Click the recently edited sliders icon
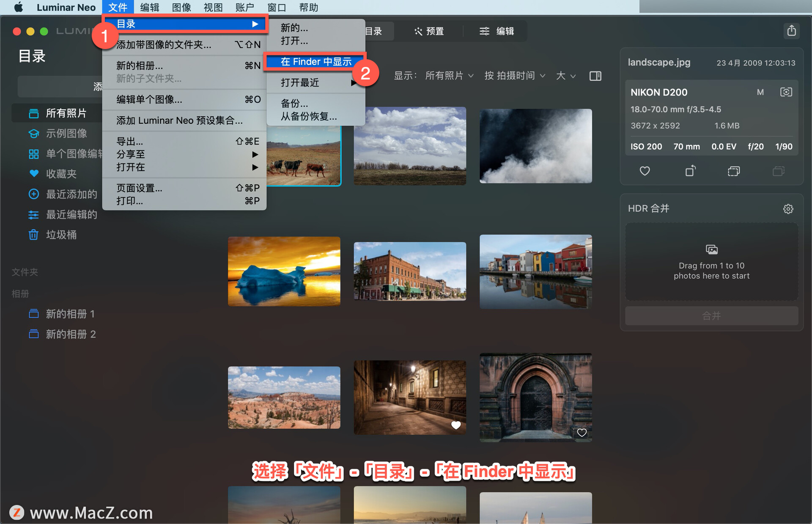812x524 pixels. pyautogui.click(x=33, y=215)
